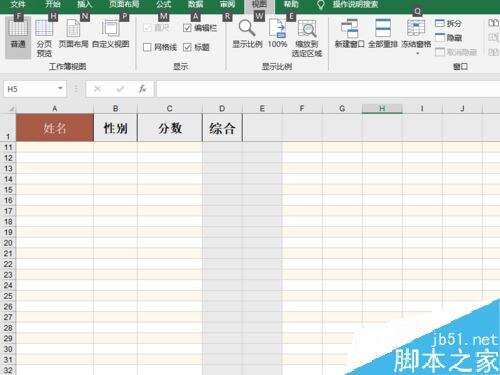
Task: Select column G header
Action: (342, 109)
